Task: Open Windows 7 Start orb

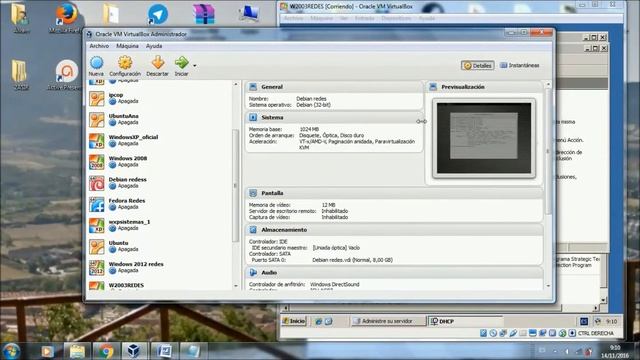Action: [x=11, y=351]
